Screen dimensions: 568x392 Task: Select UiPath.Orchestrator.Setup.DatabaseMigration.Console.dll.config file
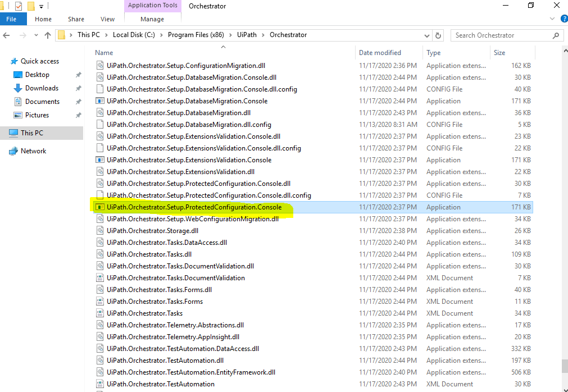[313, 89]
